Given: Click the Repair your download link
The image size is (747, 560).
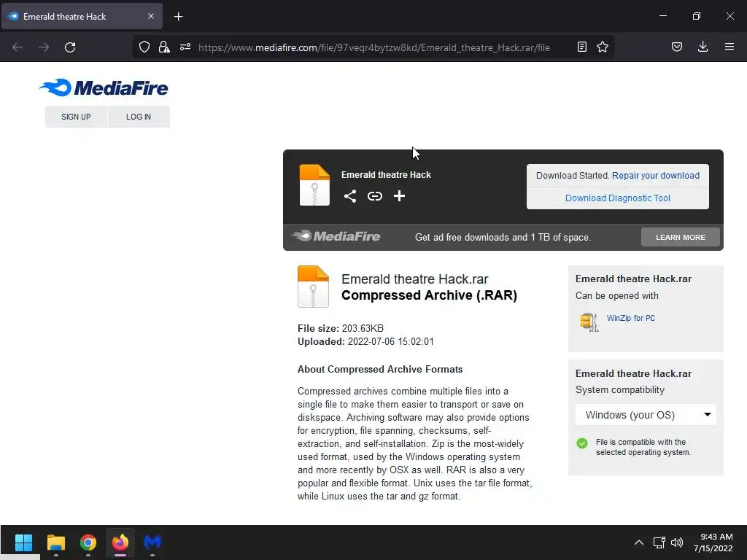Looking at the screenshot, I should click(656, 175).
